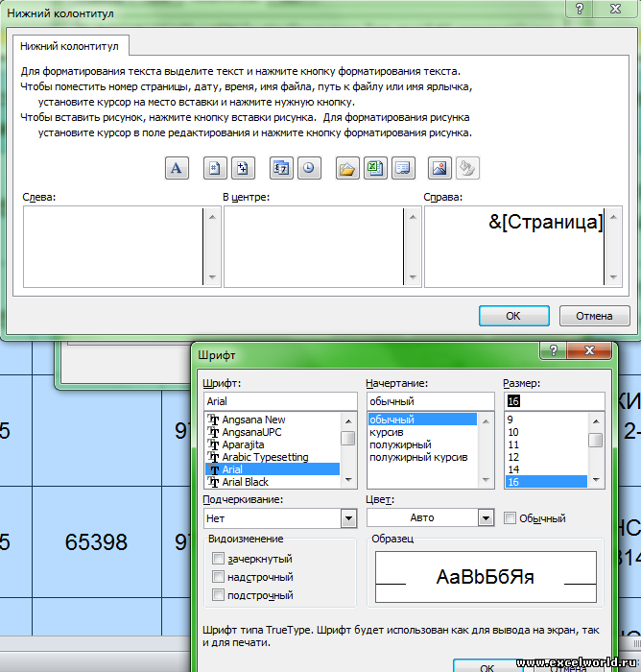The image size is (641, 672).
Task: Click the Insert File Name Excel icon
Action: pos(374,168)
